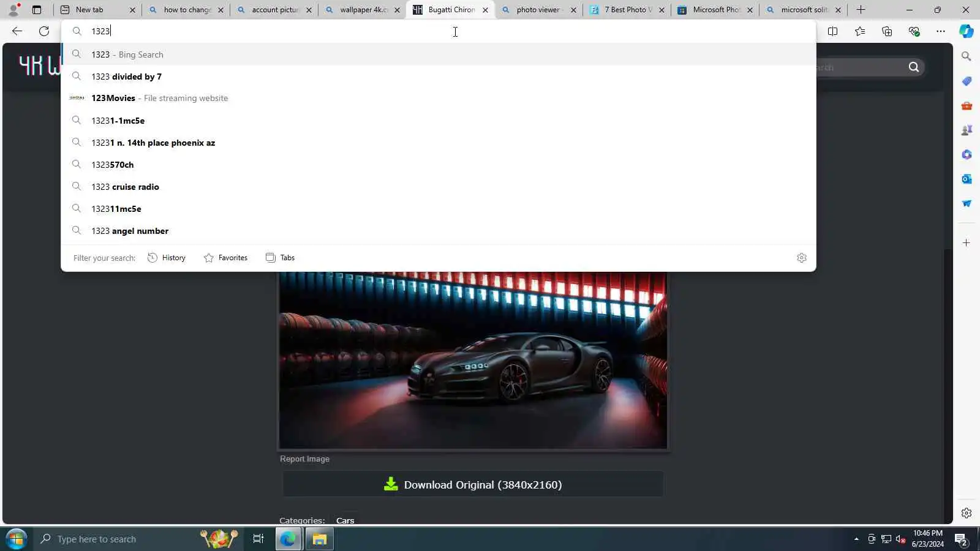Switch to the Microsoft Photos tab
This screenshot has width=980, height=551.
pos(715,10)
